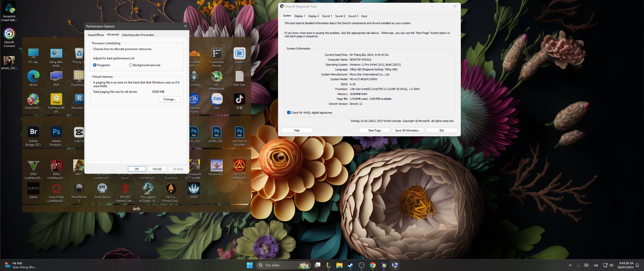The height and width of the screenshot is (271, 644).
Task: Switch to Data Execution Prevention tab
Action: coord(138,35)
